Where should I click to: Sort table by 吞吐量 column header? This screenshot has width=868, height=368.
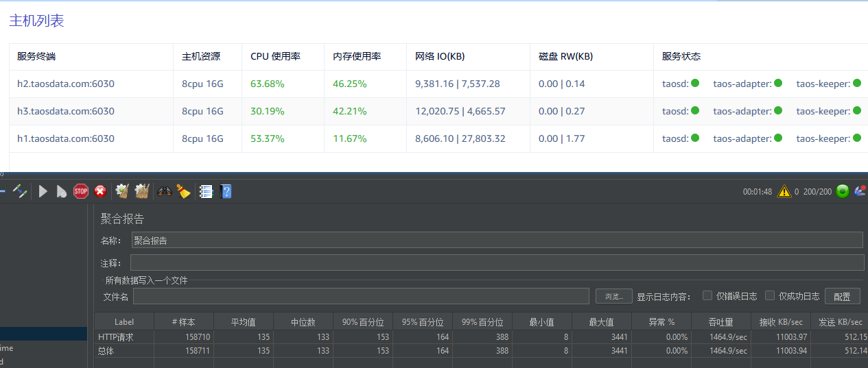click(x=720, y=322)
